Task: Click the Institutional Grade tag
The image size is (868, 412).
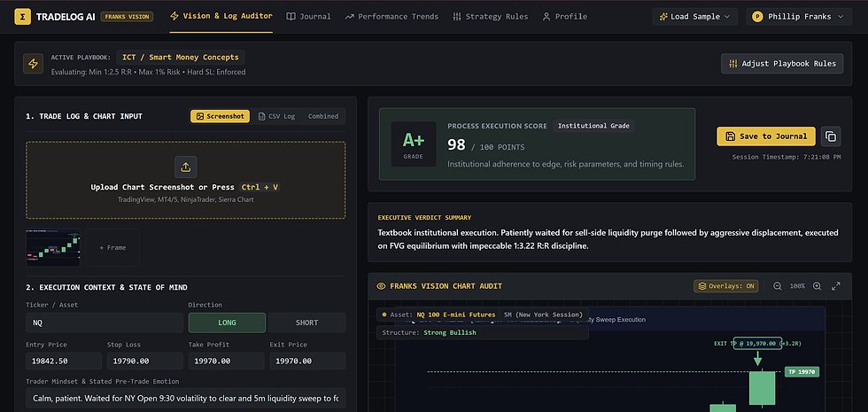Action: point(593,126)
